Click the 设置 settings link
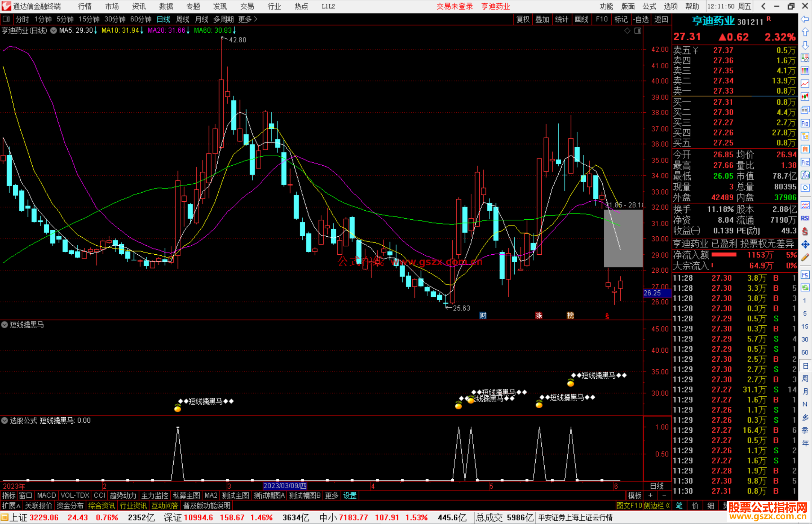The image size is (812, 524). click(x=350, y=495)
